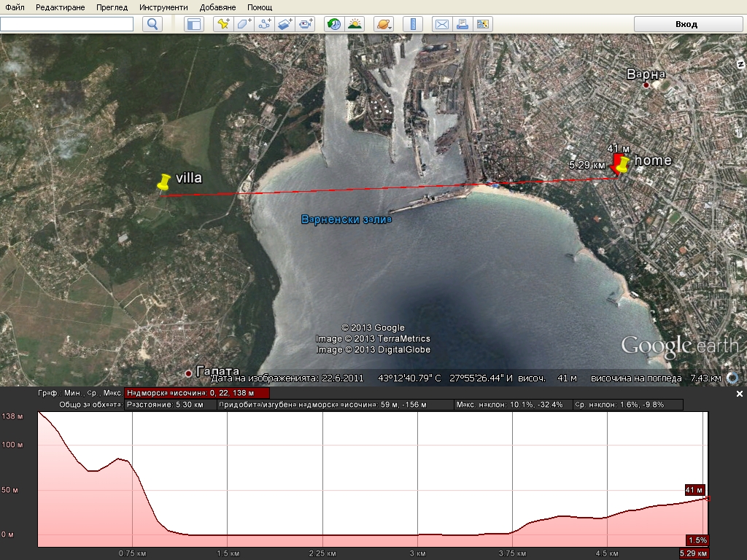Click the print icon
Viewport: 747px width, 560px height.
coord(462,24)
